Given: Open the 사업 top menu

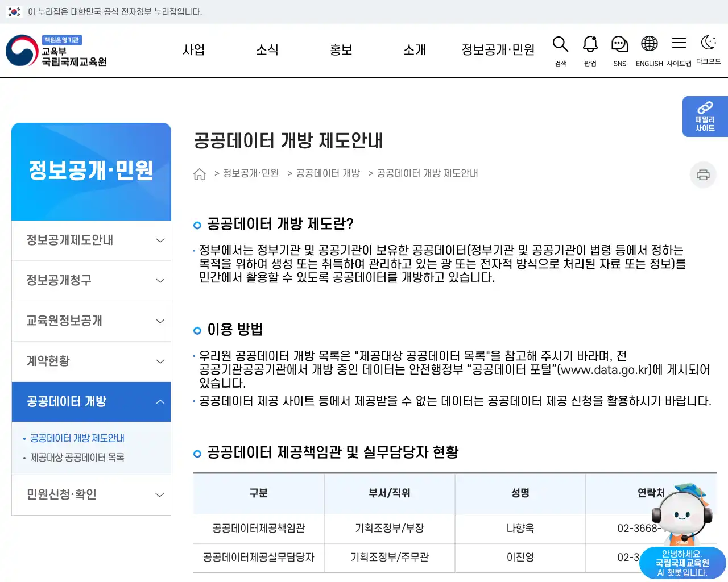Looking at the screenshot, I should coord(193,50).
